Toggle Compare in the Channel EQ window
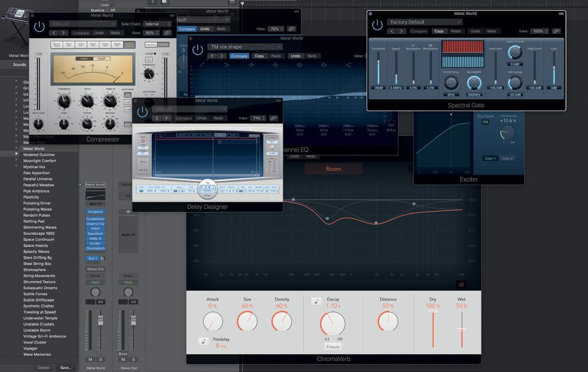 (239, 56)
